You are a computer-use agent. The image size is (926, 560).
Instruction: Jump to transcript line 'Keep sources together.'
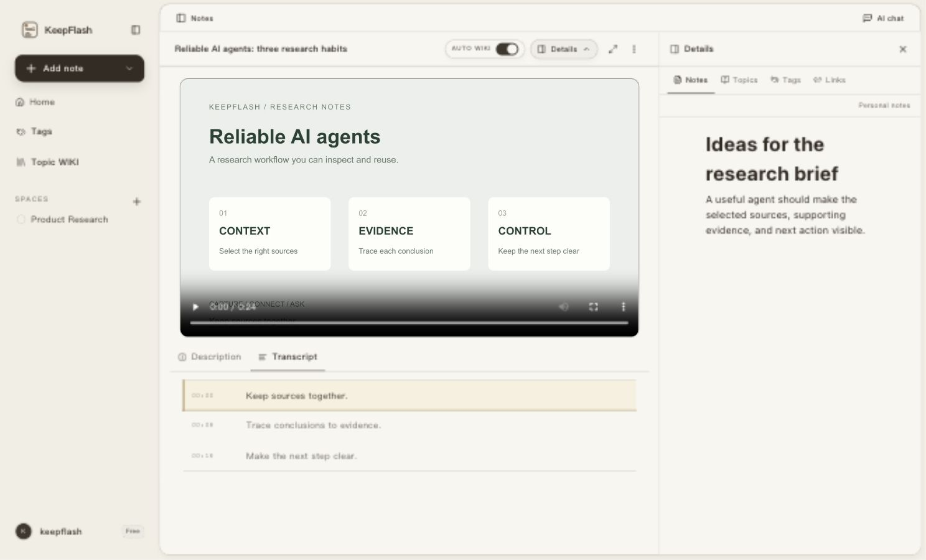point(409,396)
